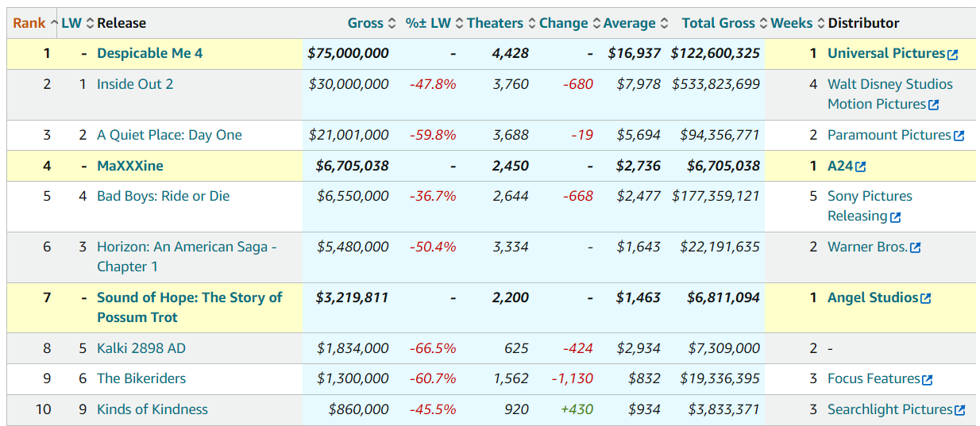The image size is (980, 426).
Task: Open Despicable Me 4 release page
Action: point(149,53)
